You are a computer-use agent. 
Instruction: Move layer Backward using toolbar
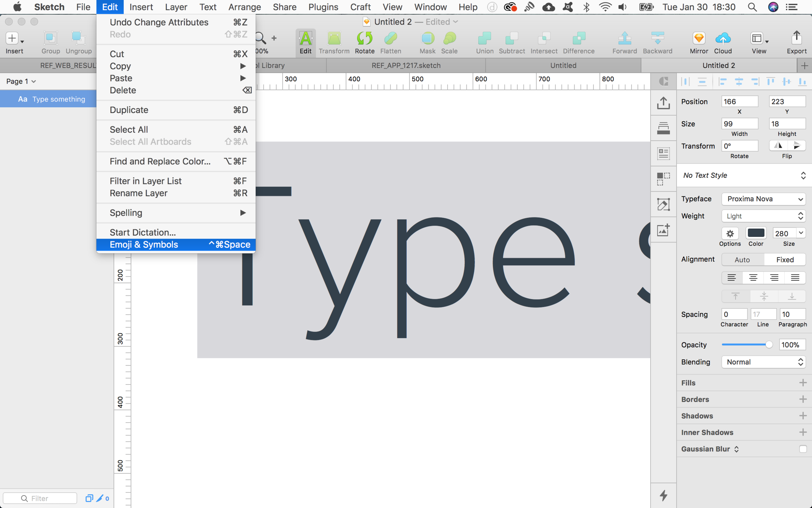(x=657, y=38)
